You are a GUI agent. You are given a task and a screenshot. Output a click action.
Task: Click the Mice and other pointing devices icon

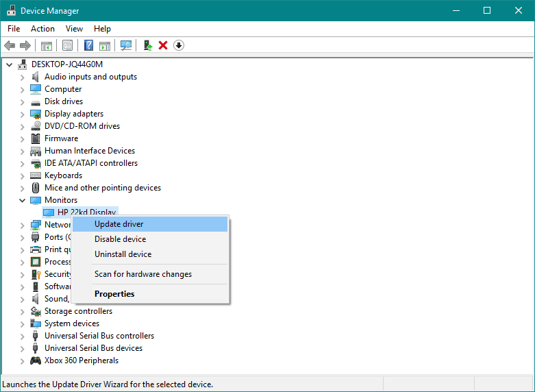pyautogui.click(x=36, y=188)
